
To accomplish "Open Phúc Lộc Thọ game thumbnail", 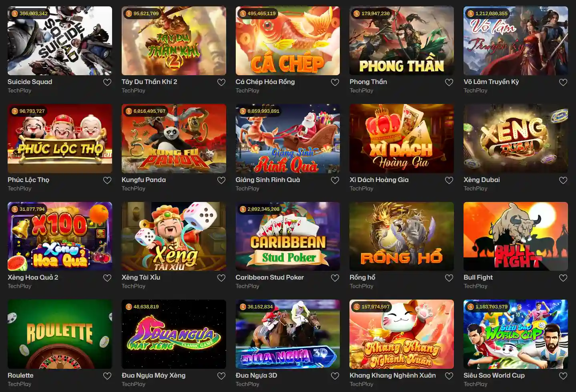I will (60, 139).
